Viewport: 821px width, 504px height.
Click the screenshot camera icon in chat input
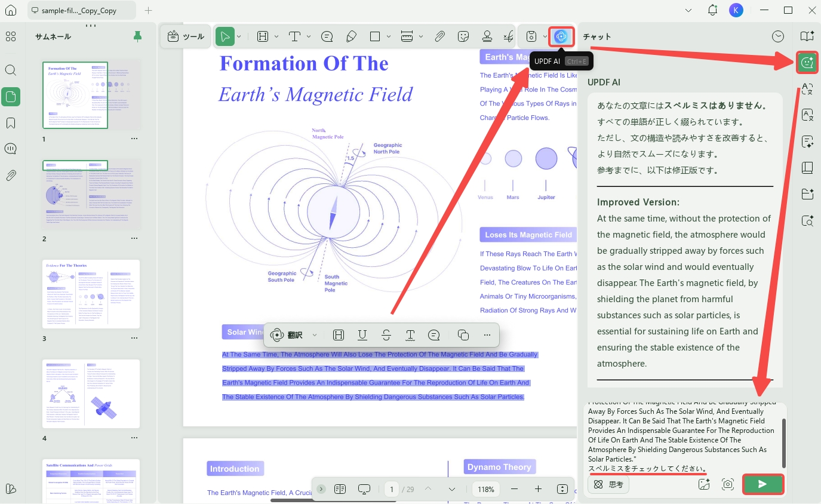(727, 484)
